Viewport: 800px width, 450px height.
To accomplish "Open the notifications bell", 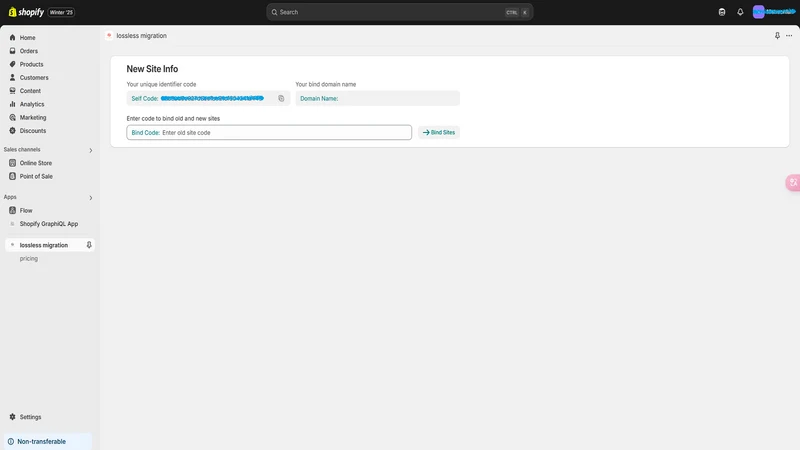I will pyautogui.click(x=740, y=12).
